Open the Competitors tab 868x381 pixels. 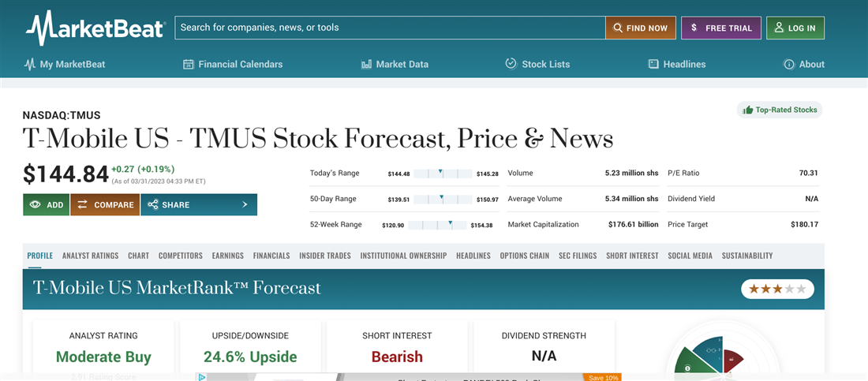click(x=181, y=256)
